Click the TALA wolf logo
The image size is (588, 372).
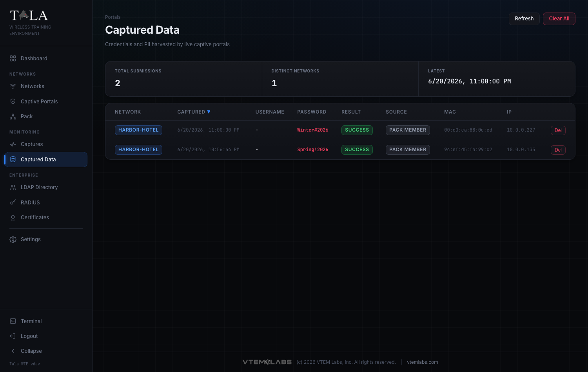tap(29, 15)
